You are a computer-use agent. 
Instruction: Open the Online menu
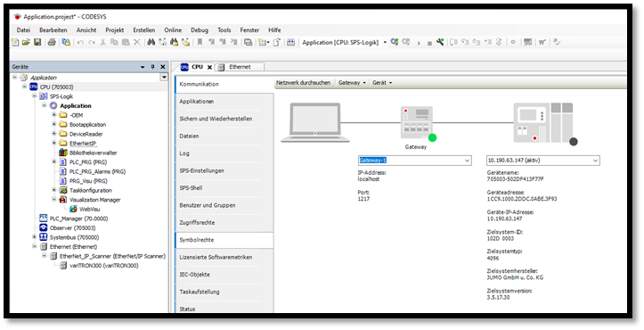click(173, 30)
